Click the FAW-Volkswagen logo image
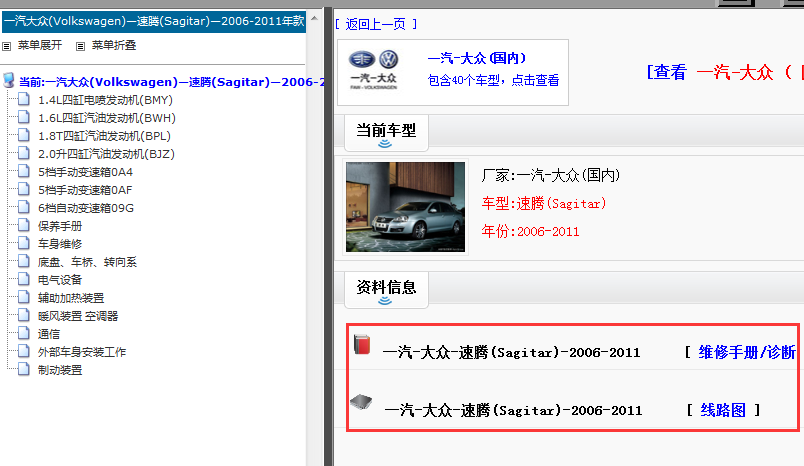 pos(374,69)
